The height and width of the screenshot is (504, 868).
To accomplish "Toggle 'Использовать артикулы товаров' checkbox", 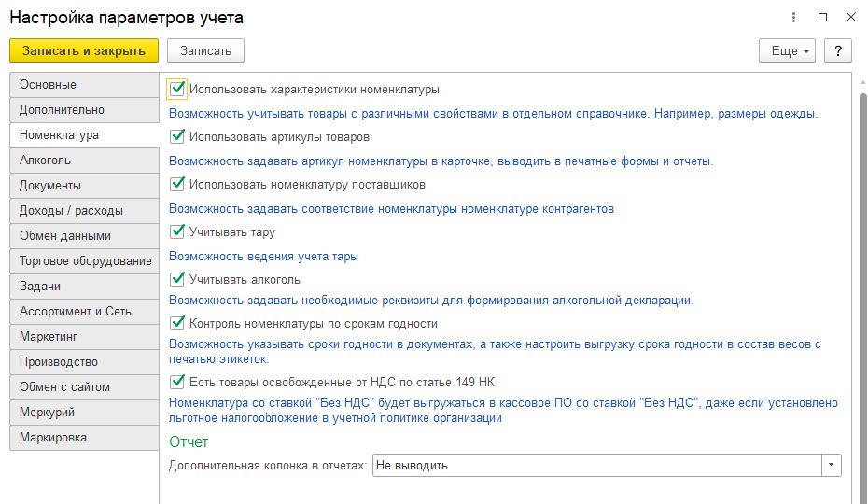I will (x=177, y=136).
